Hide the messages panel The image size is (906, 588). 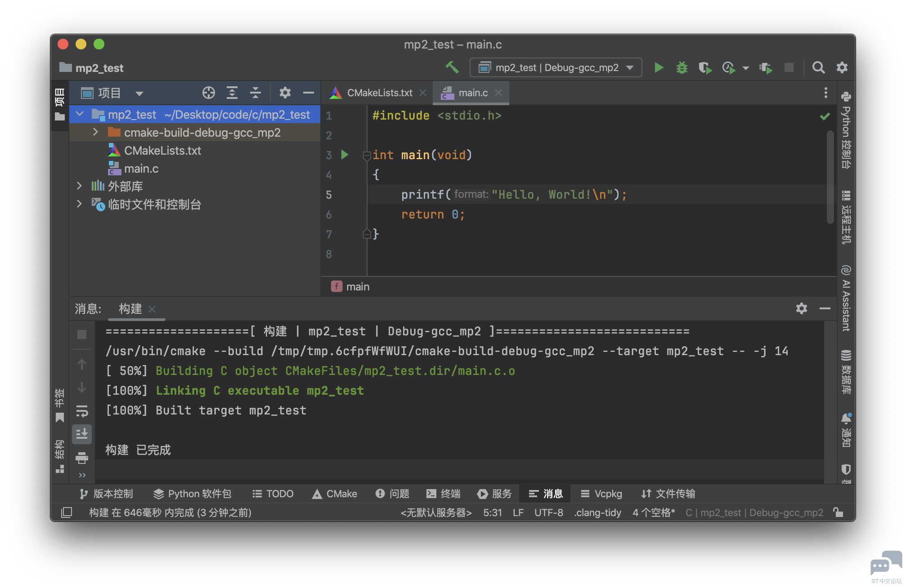click(825, 308)
